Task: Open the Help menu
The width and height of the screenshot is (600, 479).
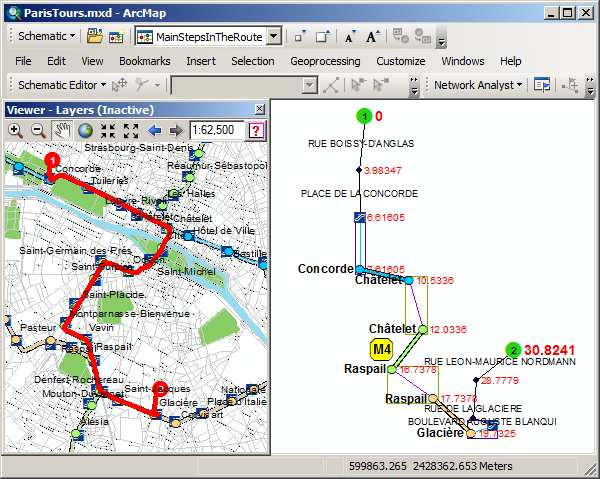Action: pyautogui.click(x=510, y=61)
